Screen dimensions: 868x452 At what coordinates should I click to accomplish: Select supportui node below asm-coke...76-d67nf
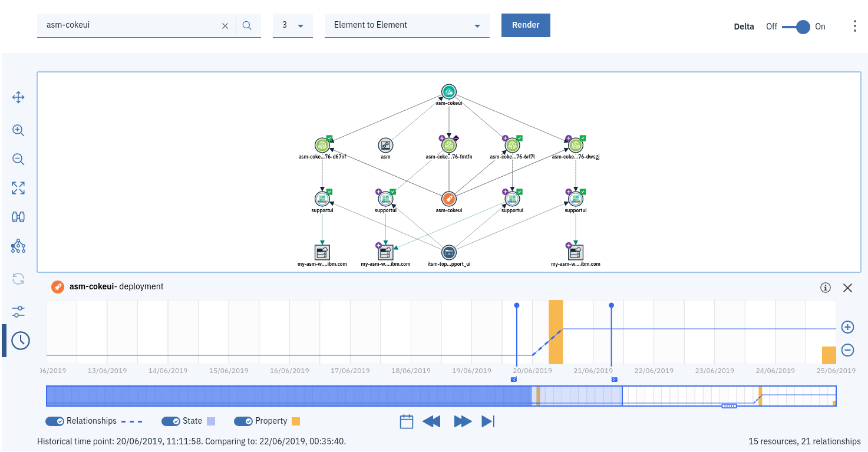[x=322, y=199]
